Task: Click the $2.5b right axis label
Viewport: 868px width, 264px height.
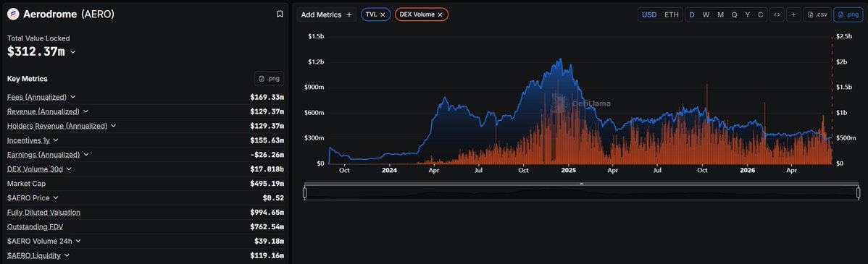Action: tap(843, 36)
